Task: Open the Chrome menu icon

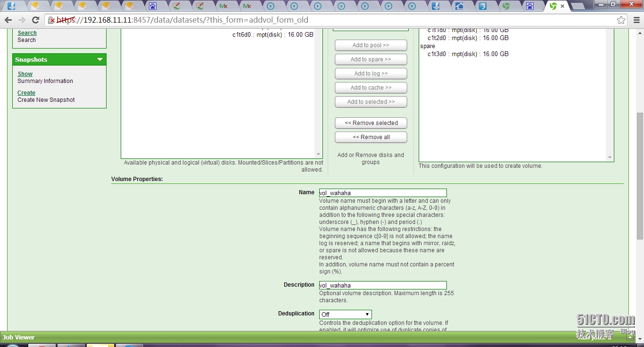Action: click(636, 20)
